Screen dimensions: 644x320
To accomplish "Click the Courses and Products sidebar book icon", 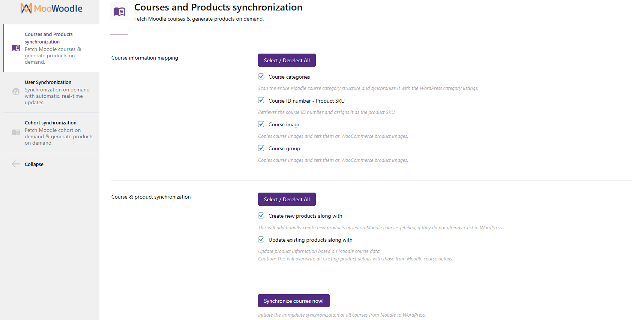I will 16,48.
